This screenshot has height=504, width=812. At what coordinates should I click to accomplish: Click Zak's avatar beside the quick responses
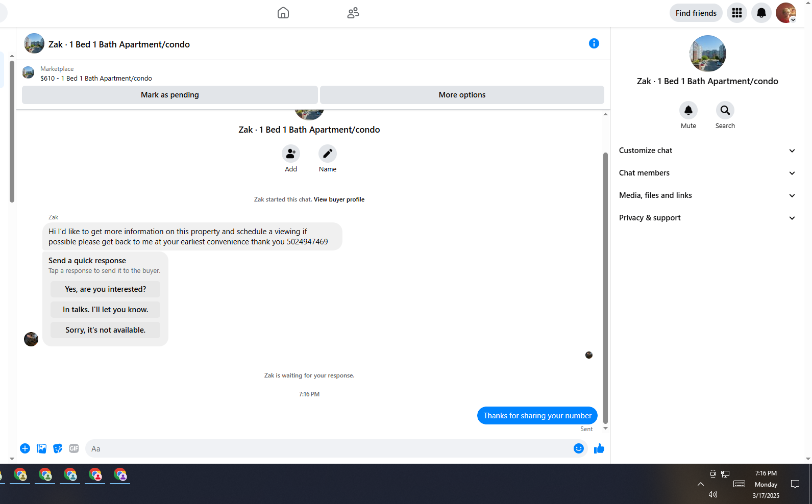(x=31, y=339)
